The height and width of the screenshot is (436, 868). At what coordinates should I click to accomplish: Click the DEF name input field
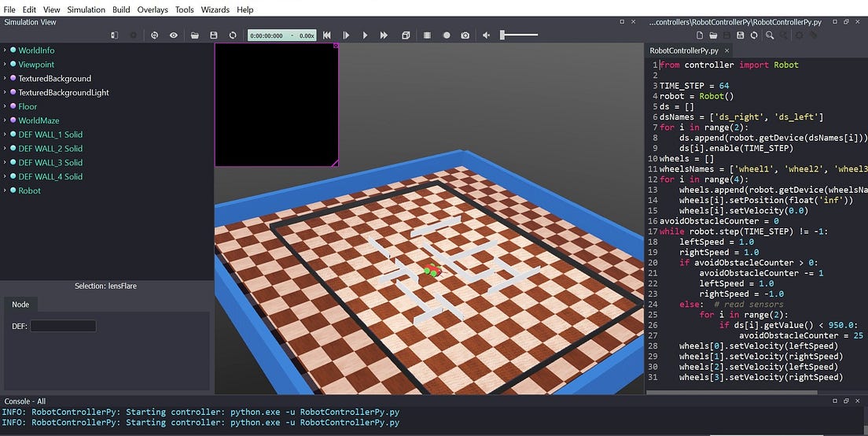pyautogui.click(x=63, y=326)
